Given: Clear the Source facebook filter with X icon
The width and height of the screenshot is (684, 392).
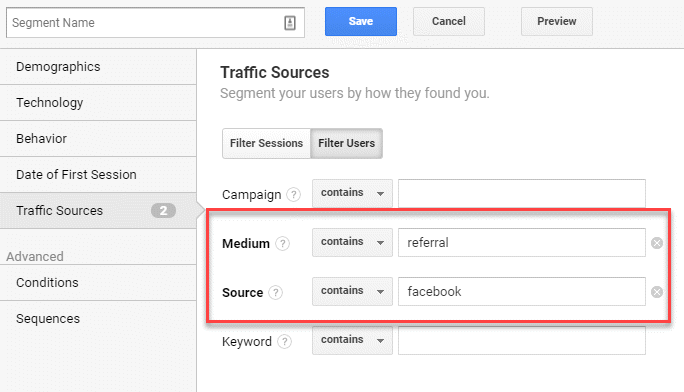Looking at the screenshot, I should point(657,292).
